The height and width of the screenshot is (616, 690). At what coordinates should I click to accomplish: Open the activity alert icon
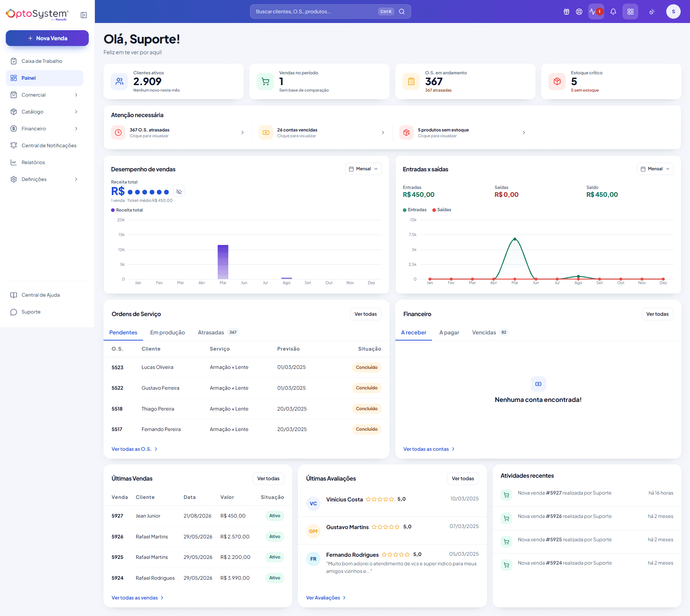coord(596,11)
